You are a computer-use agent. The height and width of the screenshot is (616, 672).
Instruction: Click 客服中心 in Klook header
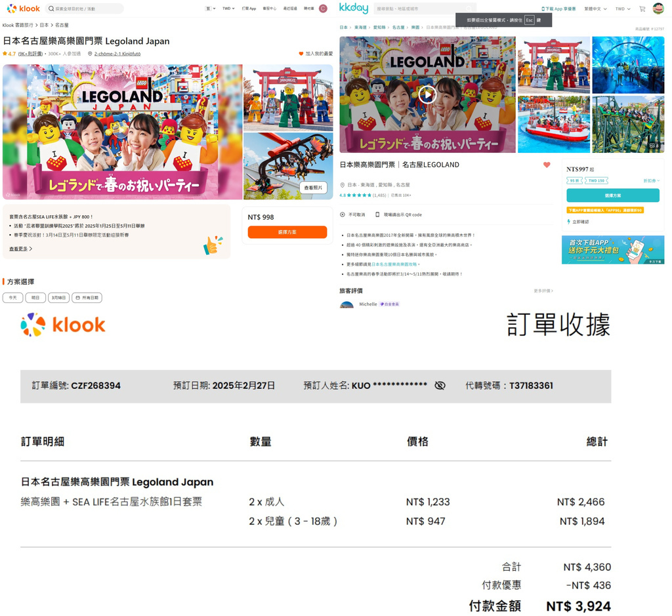coord(270,9)
